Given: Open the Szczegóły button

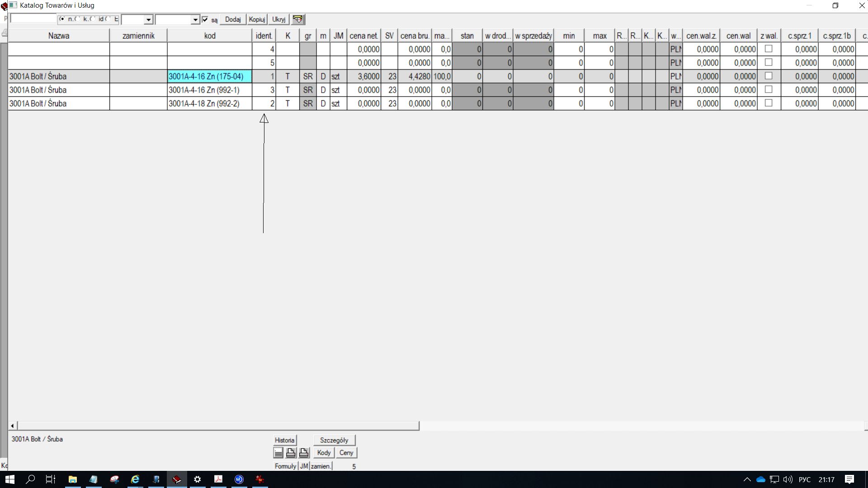Looking at the screenshot, I should 334,440.
